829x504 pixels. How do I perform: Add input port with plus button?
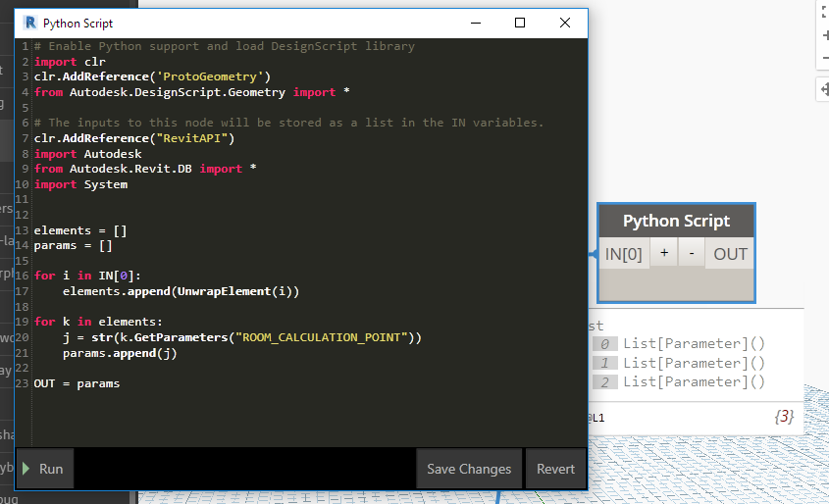[x=664, y=253]
